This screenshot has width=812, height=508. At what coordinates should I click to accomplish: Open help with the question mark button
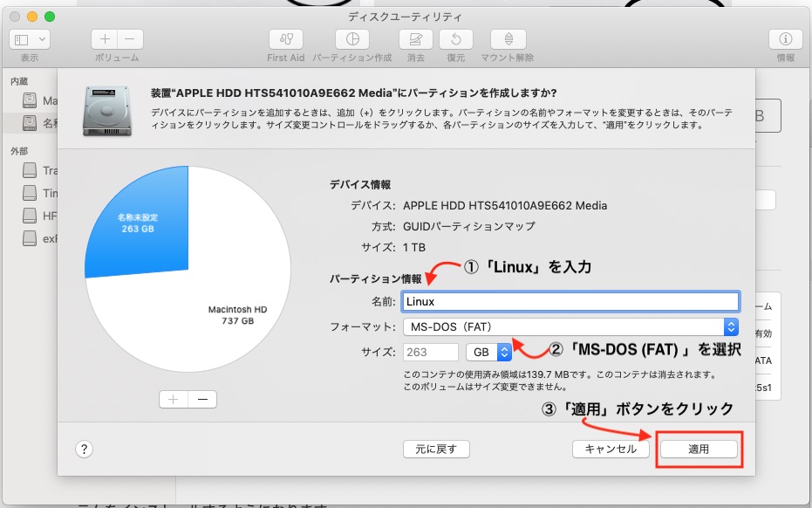(x=84, y=449)
